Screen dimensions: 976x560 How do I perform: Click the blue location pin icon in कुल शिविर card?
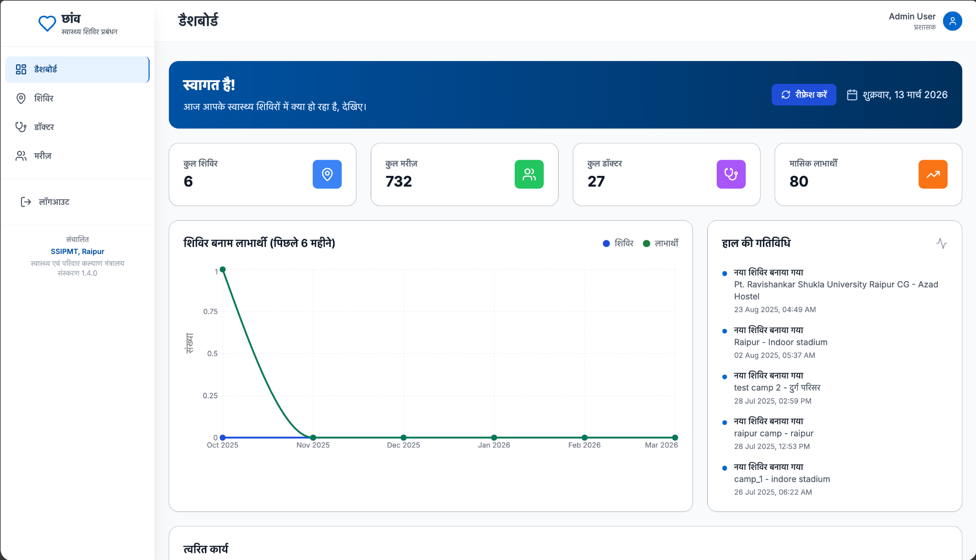pyautogui.click(x=327, y=174)
